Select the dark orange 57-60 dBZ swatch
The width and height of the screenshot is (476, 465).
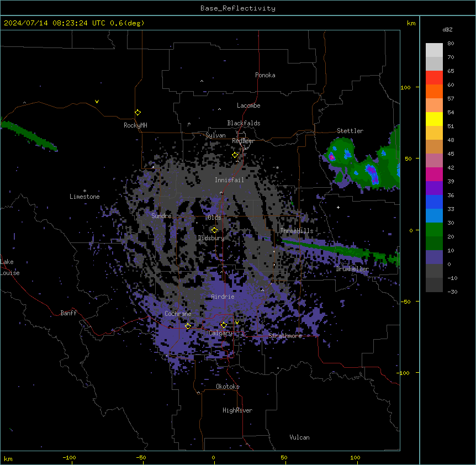pyautogui.click(x=434, y=91)
